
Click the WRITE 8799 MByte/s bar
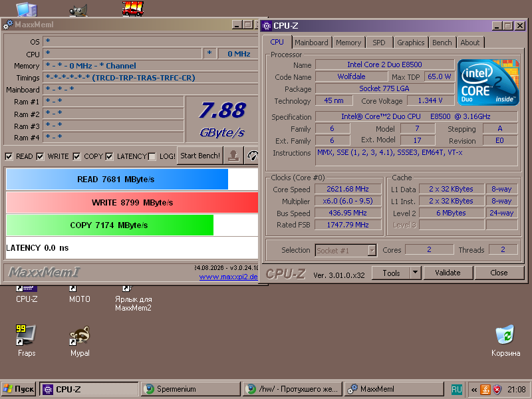pyautogui.click(x=132, y=203)
